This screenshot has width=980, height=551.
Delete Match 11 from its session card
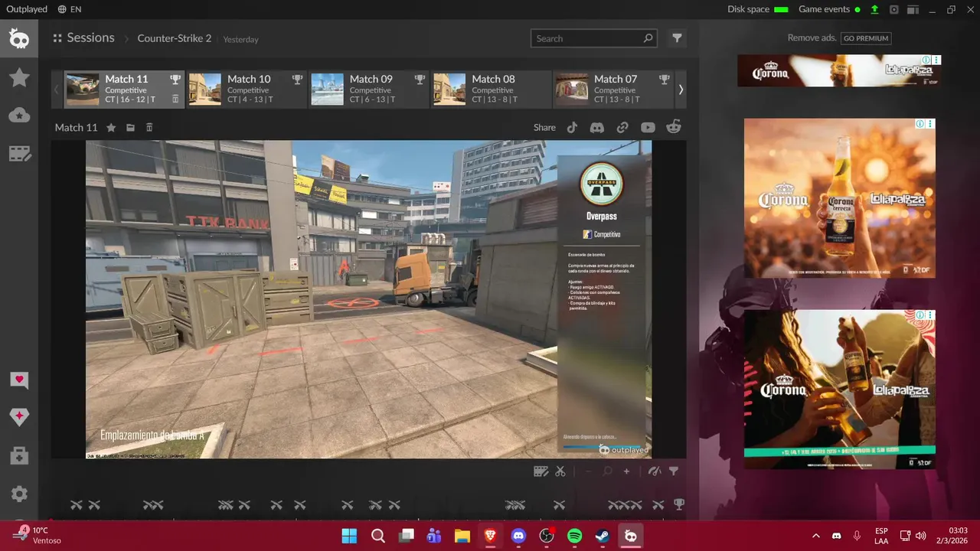click(x=175, y=99)
